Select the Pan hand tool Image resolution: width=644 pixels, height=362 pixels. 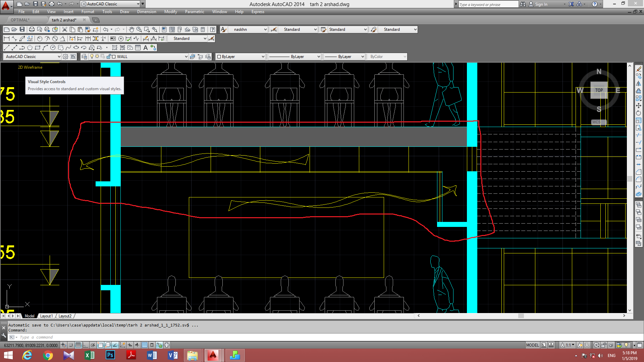pyautogui.click(x=131, y=29)
